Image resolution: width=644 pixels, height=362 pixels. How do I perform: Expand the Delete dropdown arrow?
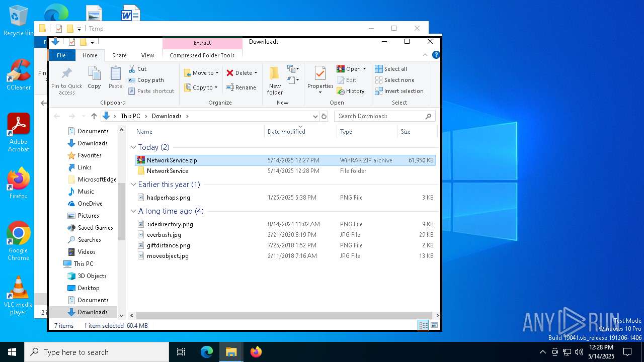point(256,73)
